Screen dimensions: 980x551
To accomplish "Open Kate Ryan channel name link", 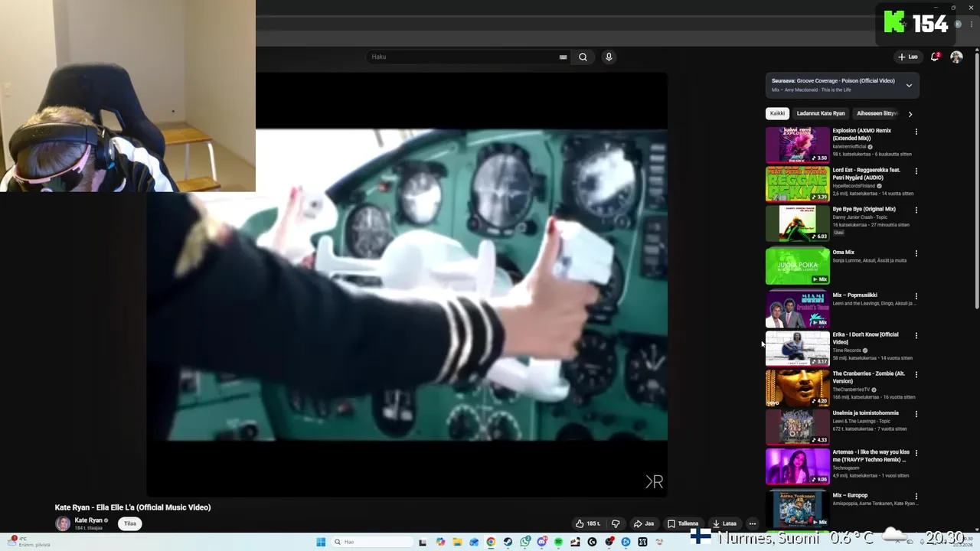I will tap(88, 520).
